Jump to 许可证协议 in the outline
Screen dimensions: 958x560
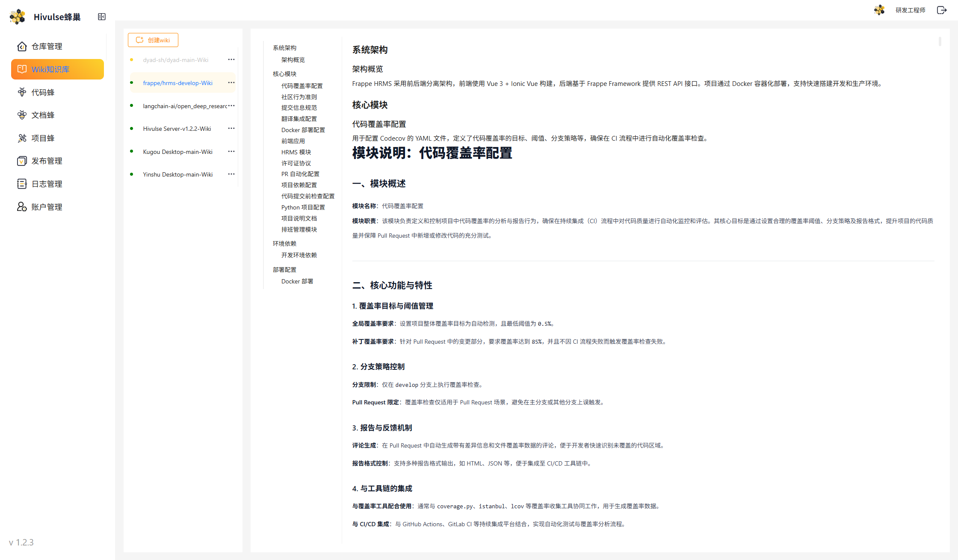296,163
